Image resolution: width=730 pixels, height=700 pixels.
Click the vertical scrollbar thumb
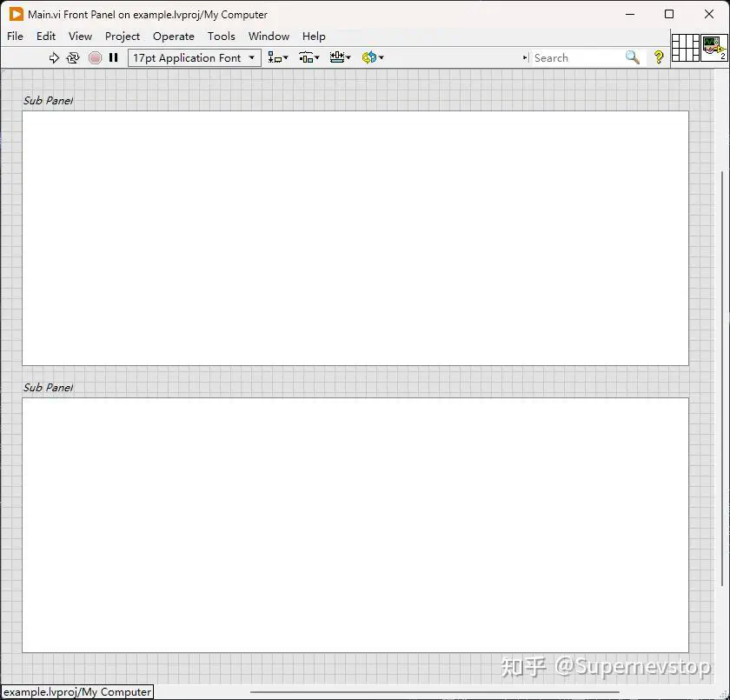(x=722, y=378)
